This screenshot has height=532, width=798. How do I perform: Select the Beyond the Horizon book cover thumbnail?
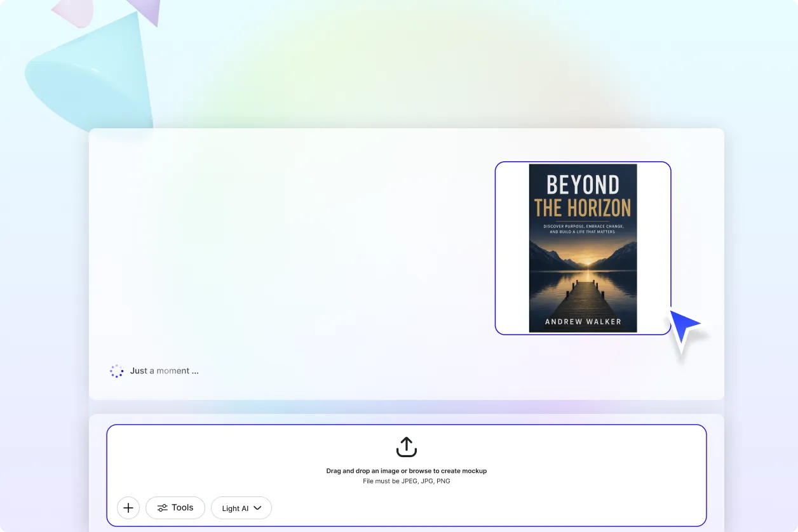coord(583,248)
